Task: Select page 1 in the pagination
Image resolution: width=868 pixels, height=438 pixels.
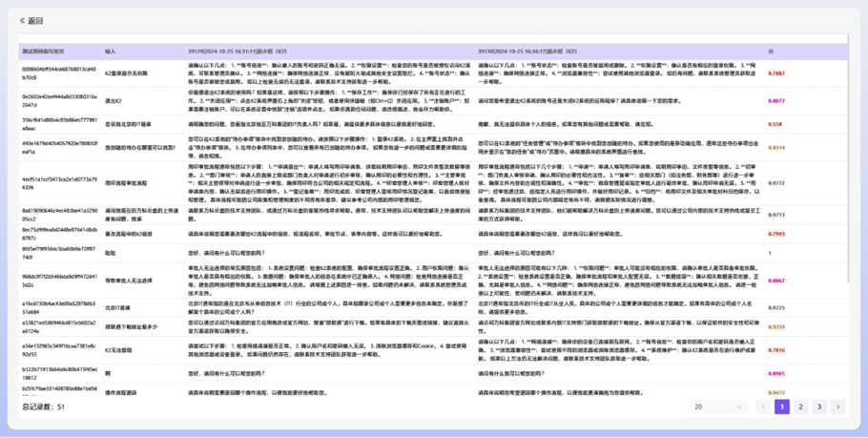Action: coord(781,407)
